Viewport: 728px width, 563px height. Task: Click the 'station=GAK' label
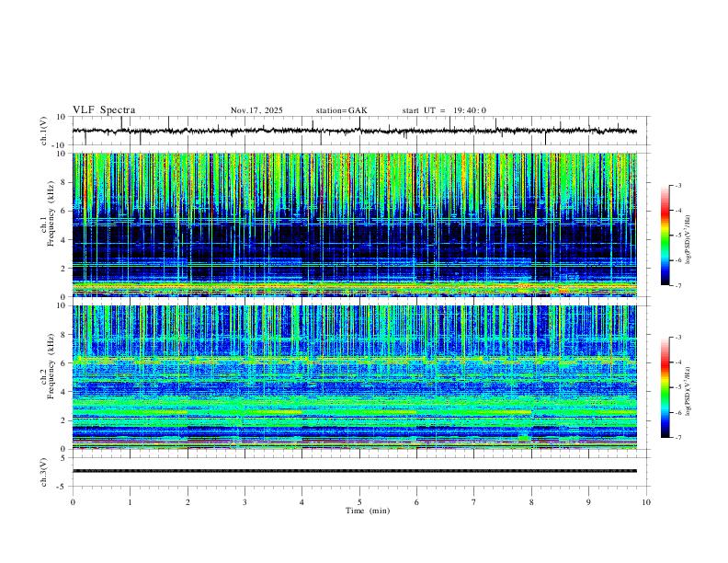coord(341,110)
